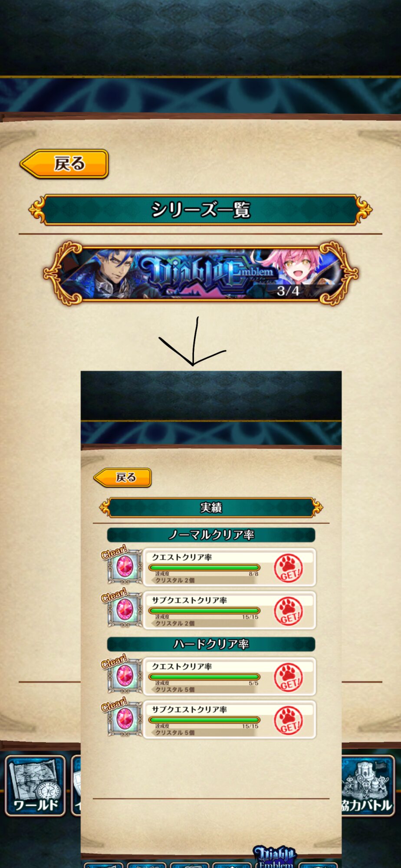Tap crystal gem icon for normal subquest reward

[x=125, y=610]
